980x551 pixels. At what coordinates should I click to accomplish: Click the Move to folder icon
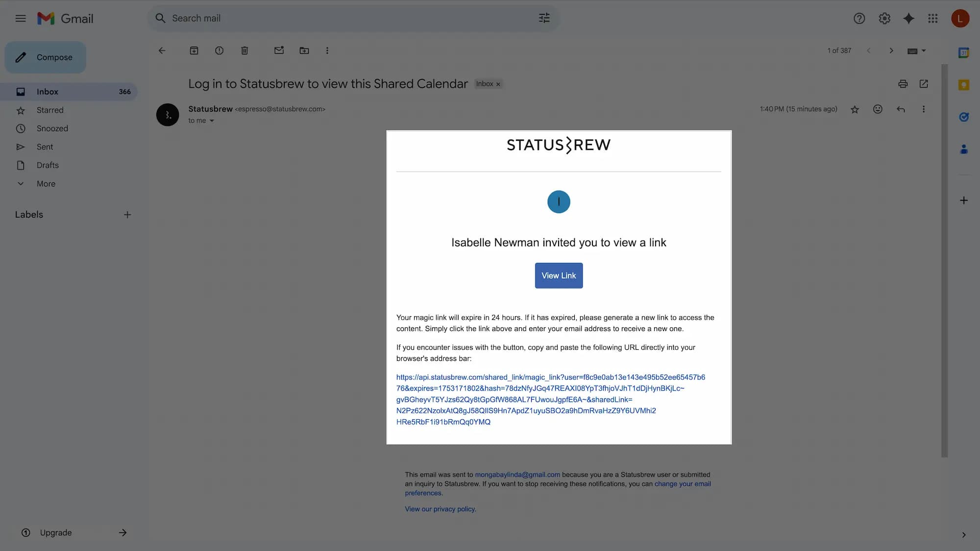point(304,50)
